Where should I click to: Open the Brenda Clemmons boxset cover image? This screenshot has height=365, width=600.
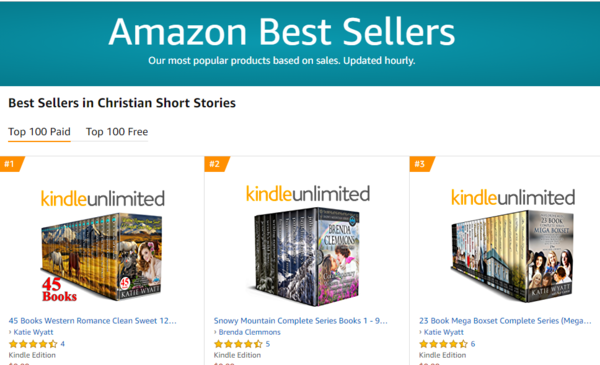click(307, 257)
